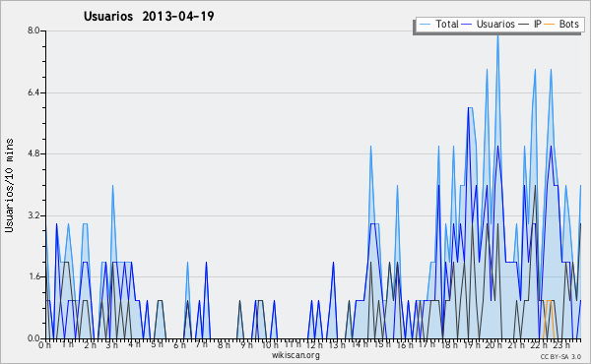The height and width of the screenshot is (364, 591).
Task: Click the x-axis label '23 h'
Action: click(561, 345)
